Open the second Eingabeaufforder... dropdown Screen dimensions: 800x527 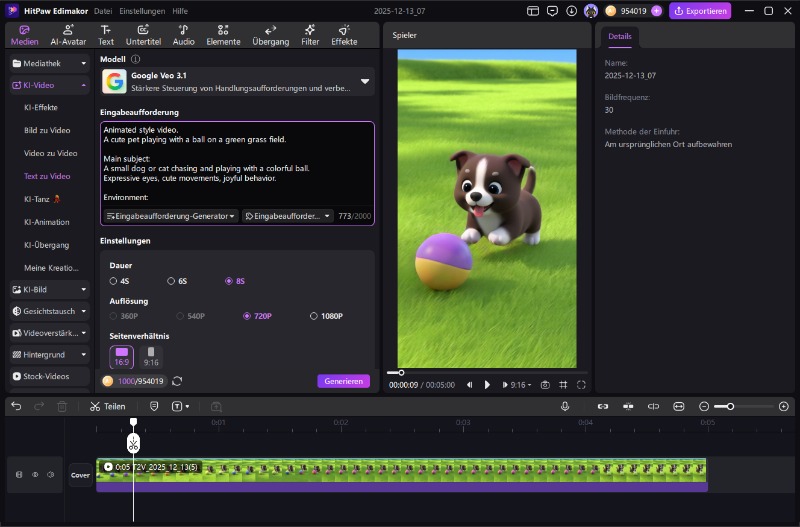click(x=287, y=216)
